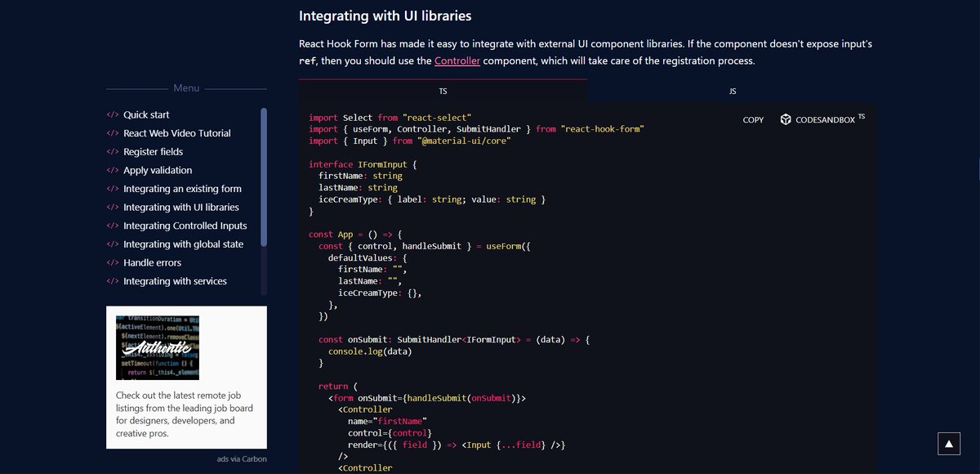Screen dimensions: 980x474
Task: Select Integrating with UI libraries menu entry
Action: 181,208
